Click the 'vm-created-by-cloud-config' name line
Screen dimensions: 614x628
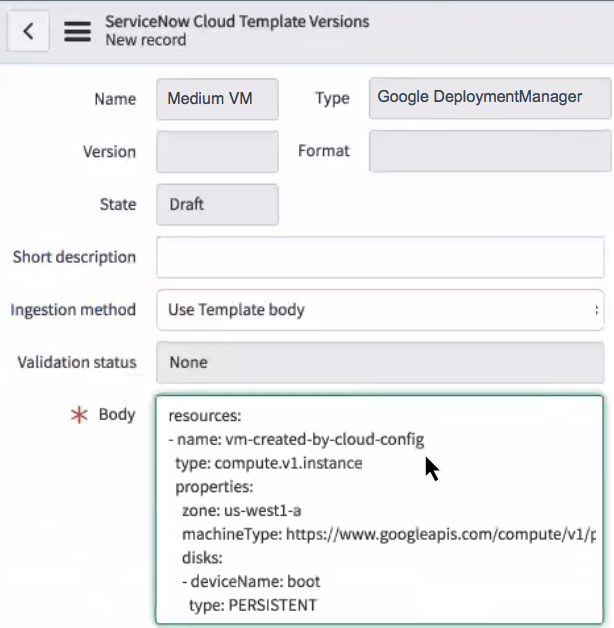(296, 440)
